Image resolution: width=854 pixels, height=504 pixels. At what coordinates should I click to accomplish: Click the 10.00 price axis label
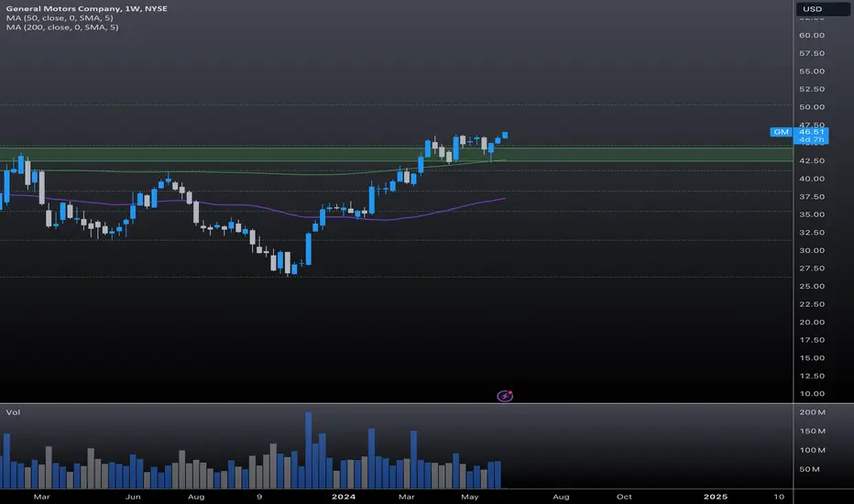click(x=812, y=393)
